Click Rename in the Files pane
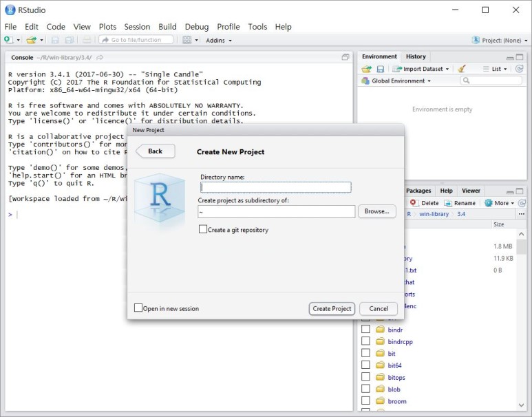This screenshot has height=417, width=532. tap(460, 203)
